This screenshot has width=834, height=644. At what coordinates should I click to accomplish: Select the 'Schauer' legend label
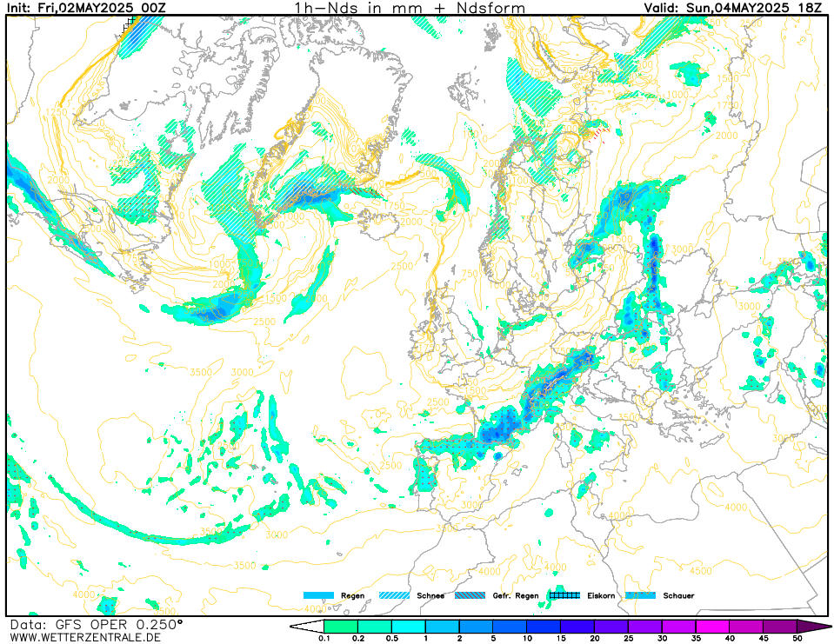[678, 595]
